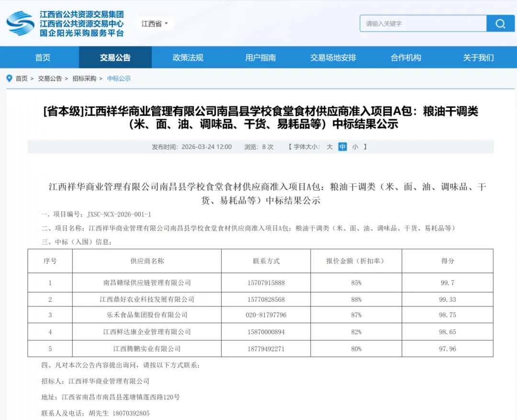
Task: Open the 江西省 region dropdown
Action: point(154,24)
